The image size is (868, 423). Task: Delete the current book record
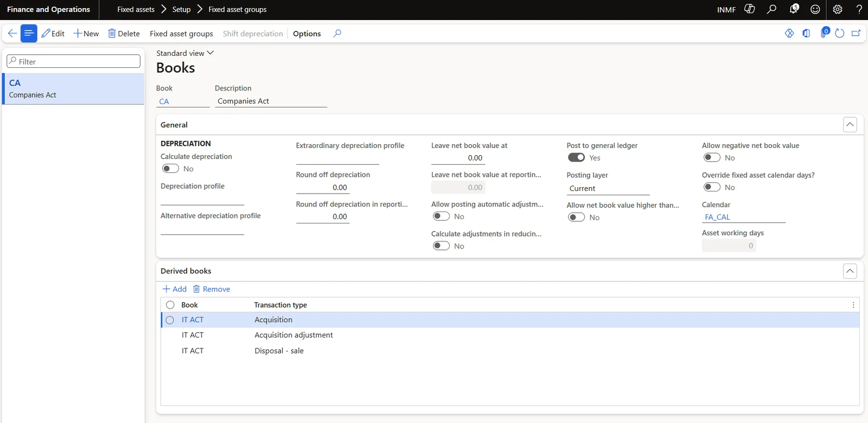click(x=124, y=34)
